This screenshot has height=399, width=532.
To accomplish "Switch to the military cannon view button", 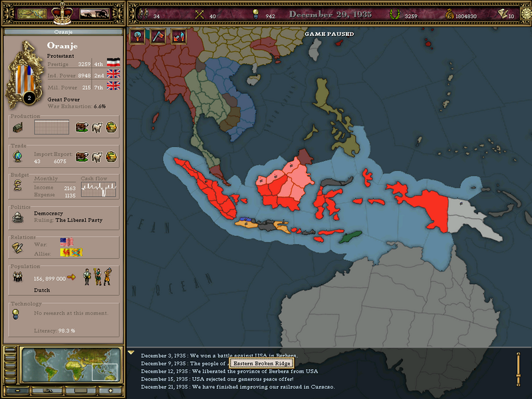I will coord(94,13).
